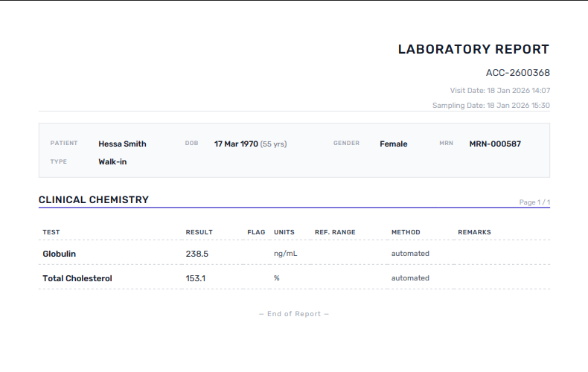Select the Total Cholesterol test name
Viewport: 588px width, 372px height.
click(x=77, y=278)
